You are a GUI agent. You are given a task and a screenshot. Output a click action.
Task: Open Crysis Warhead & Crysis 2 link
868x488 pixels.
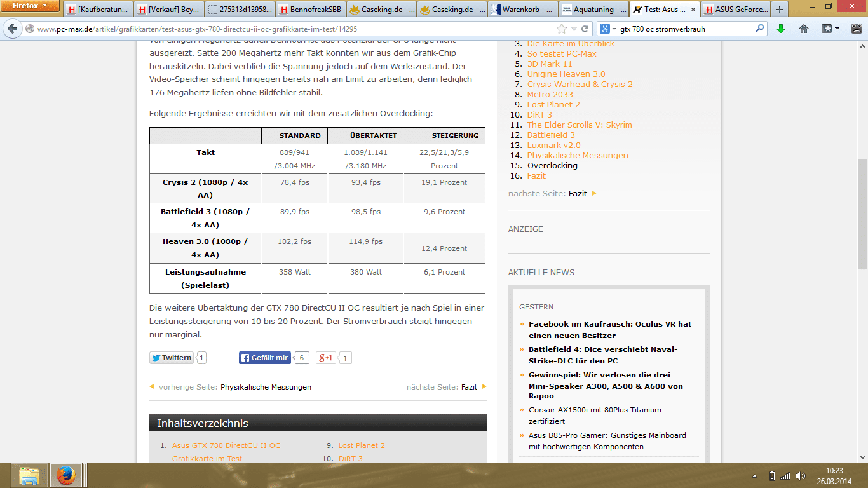tap(580, 84)
